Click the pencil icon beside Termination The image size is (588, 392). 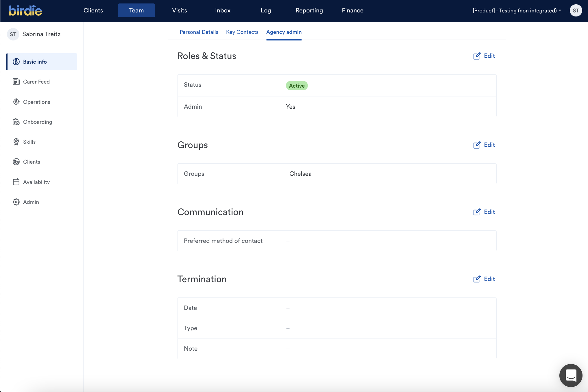(x=477, y=279)
